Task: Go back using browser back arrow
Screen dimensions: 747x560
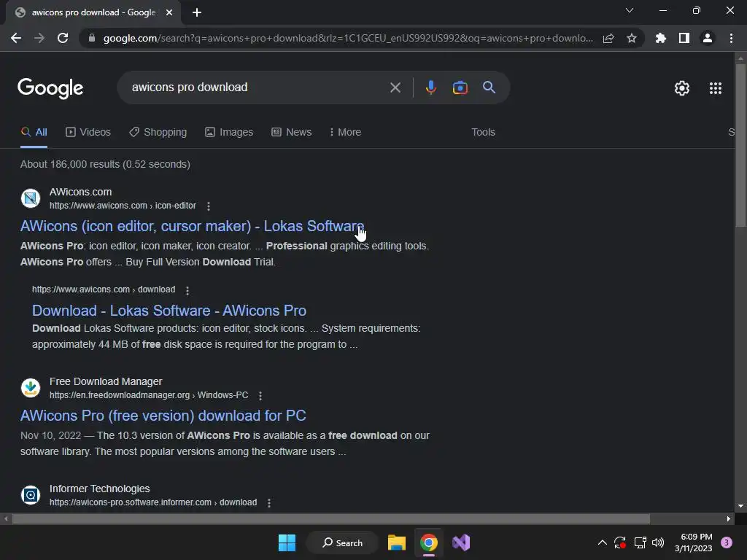Action: pyautogui.click(x=16, y=38)
